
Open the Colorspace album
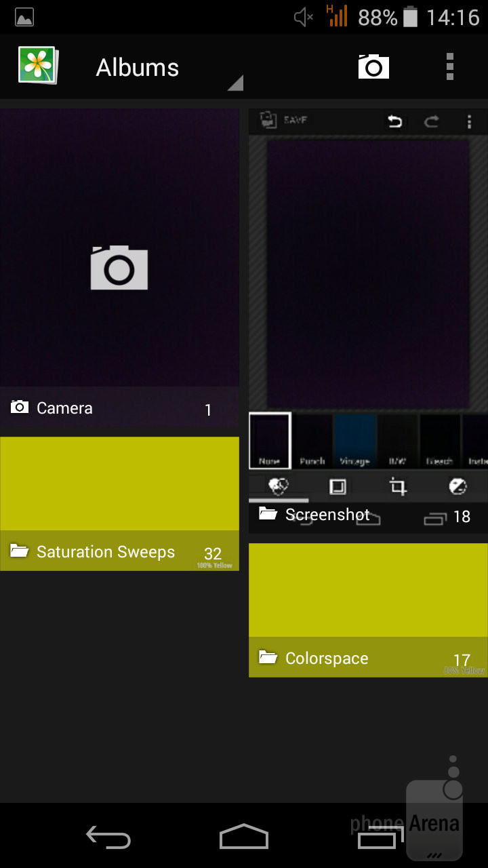(368, 589)
